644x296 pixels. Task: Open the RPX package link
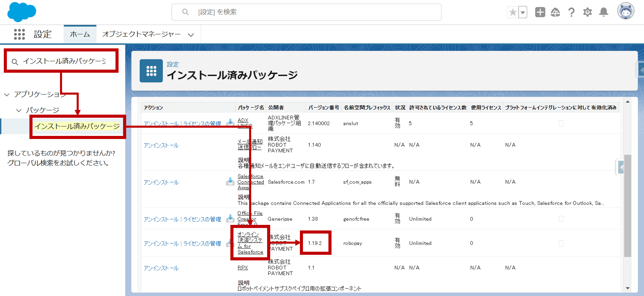coord(243,267)
